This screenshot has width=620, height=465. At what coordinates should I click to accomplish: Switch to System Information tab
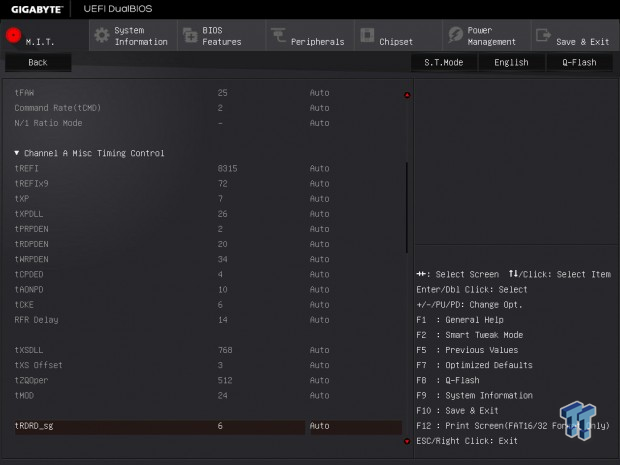click(133, 36)
